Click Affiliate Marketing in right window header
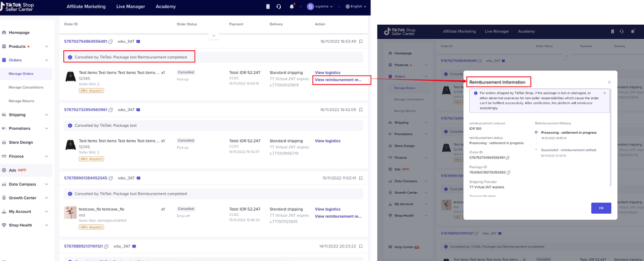The image size is (644, 261). coord(459,31)
